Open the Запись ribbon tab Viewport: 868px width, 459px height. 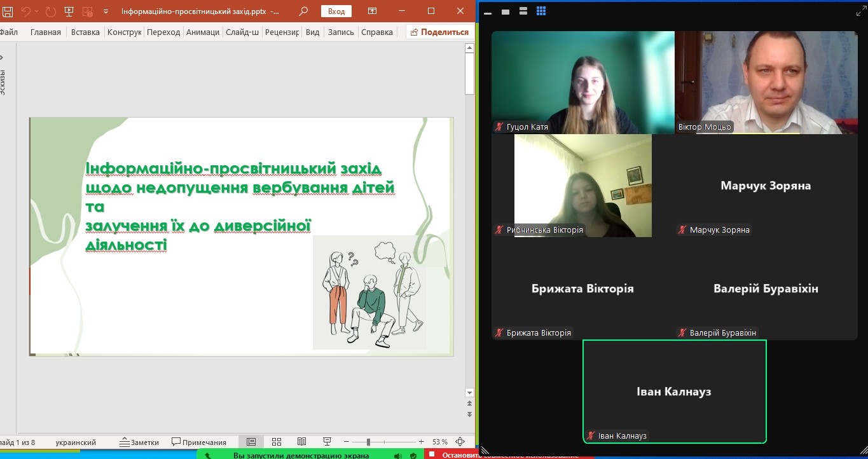341,32
